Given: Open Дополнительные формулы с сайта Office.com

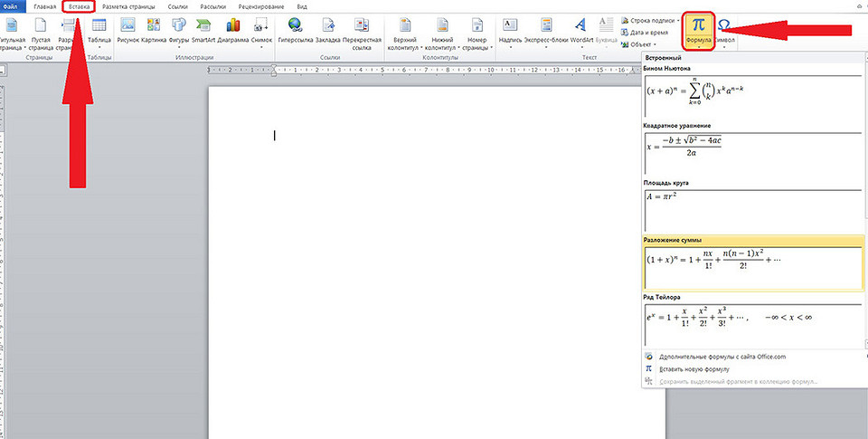Looking at the screenshot, I should 722,357.
